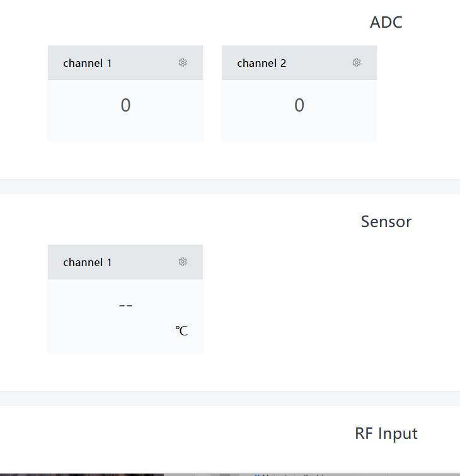Screen dimensions: 460x476
Task: Click the Sensor reading placeholder dashes
Action: coord(125,305)
